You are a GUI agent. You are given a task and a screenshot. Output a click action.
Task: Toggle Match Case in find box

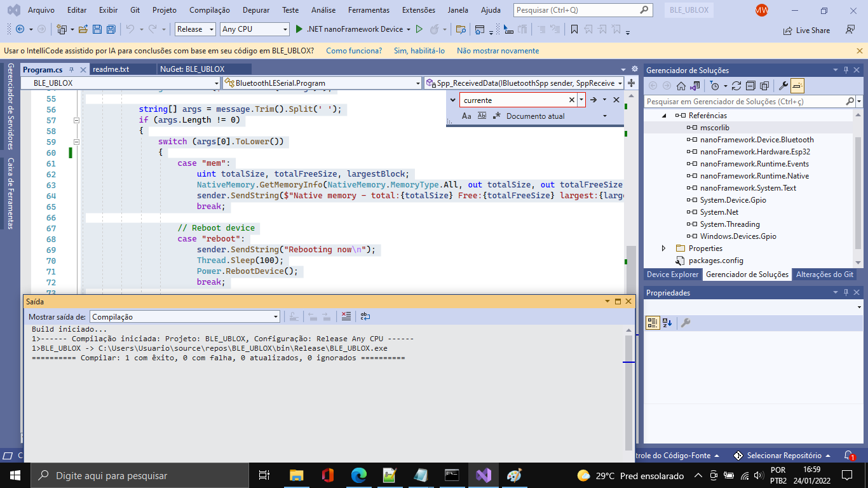[x=466, y=116]
